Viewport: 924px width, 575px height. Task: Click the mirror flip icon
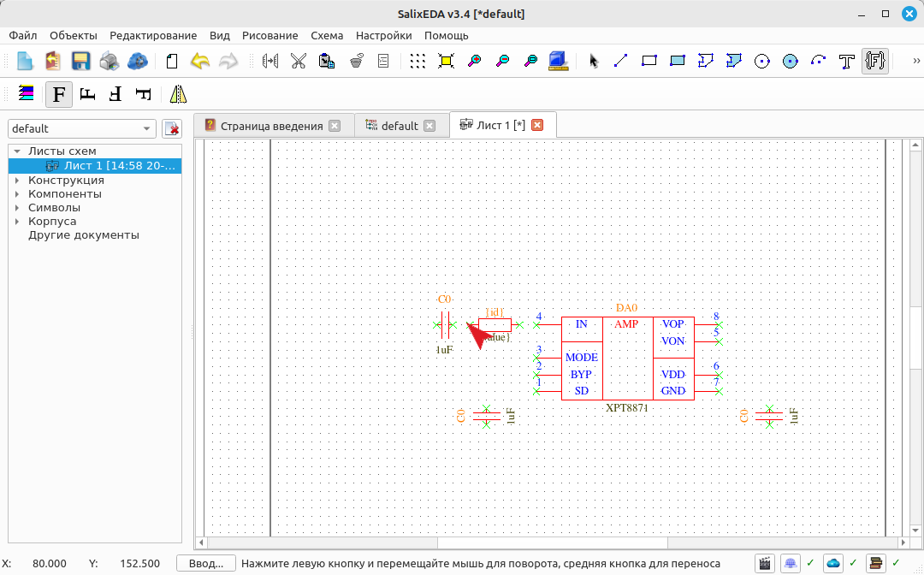[x=178, y=93]
